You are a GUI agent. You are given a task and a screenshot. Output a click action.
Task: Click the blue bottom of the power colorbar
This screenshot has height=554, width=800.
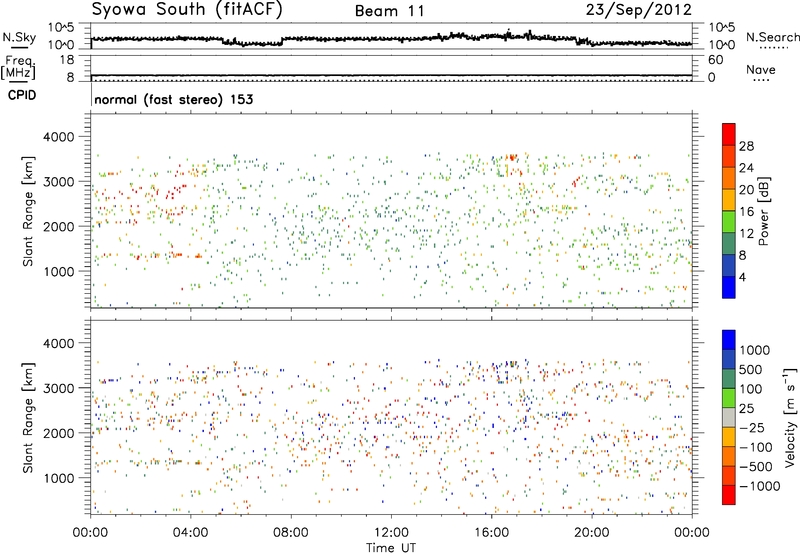(x=729, y=287)
